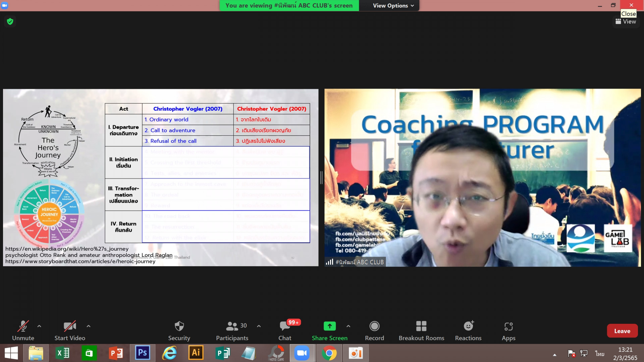
Task: Click the speaker video thumbnail
Action: [x=482, y=178]
